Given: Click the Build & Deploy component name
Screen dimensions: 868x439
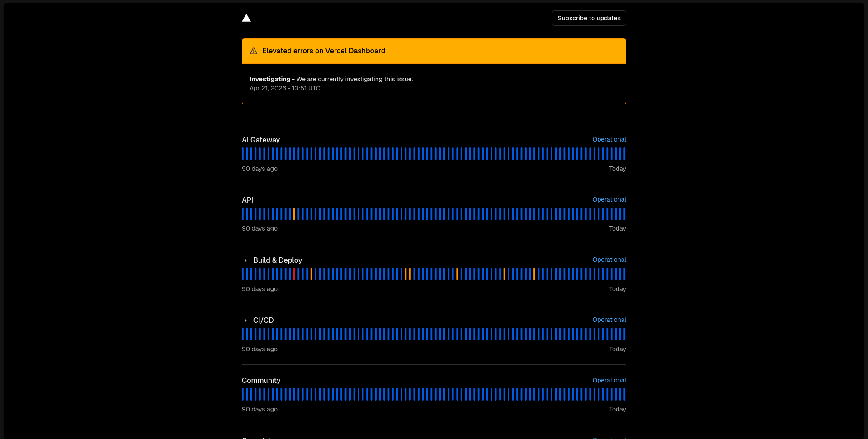Looking at the screenshot, I should tap(278, 260).
